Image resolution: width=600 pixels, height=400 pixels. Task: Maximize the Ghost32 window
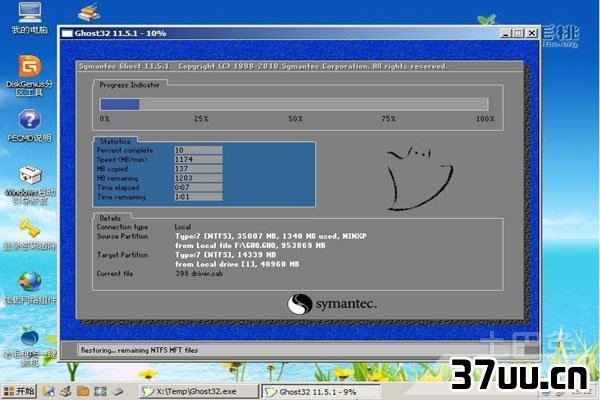tap(518, 33)
